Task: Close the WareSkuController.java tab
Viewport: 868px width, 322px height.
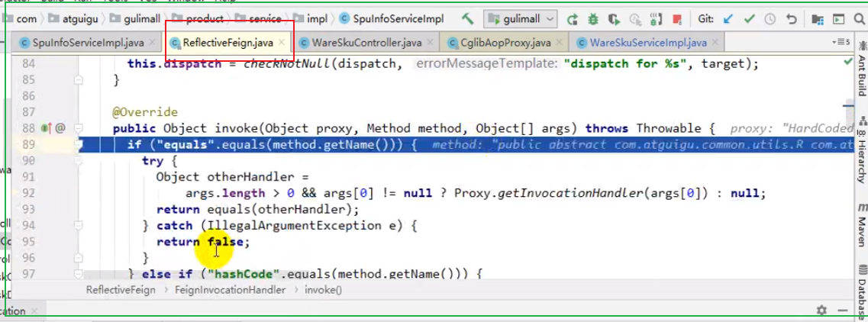Action: point(429,43)
